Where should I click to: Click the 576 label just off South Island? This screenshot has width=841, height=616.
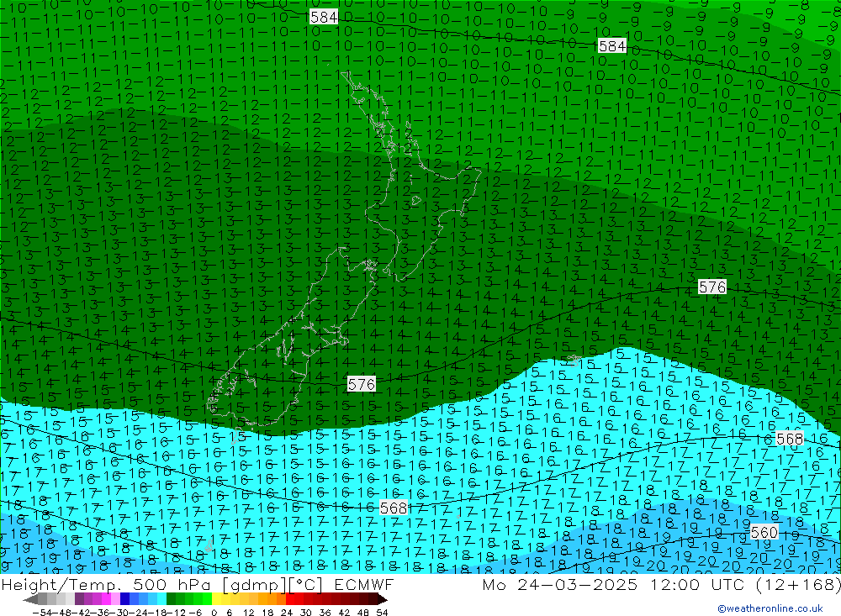[x=362, y=384]
